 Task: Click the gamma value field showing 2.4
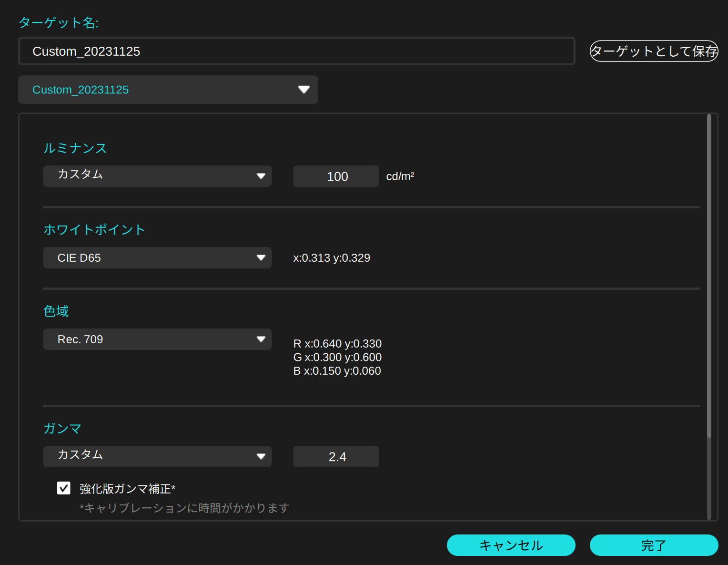click(336, 456)
